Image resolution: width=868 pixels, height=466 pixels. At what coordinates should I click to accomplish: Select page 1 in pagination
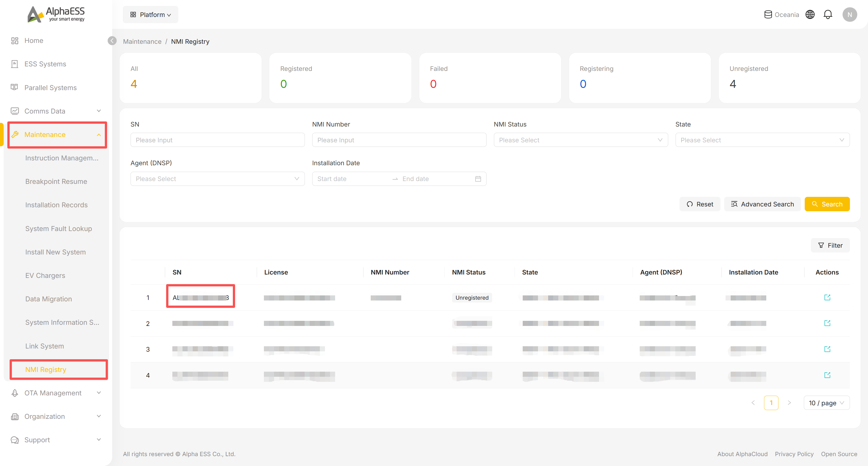[x=771, y=403]
